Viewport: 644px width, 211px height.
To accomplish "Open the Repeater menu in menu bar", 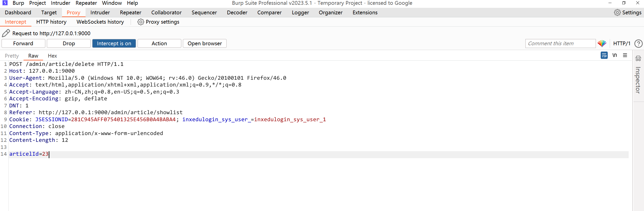I will click(86, 3).
